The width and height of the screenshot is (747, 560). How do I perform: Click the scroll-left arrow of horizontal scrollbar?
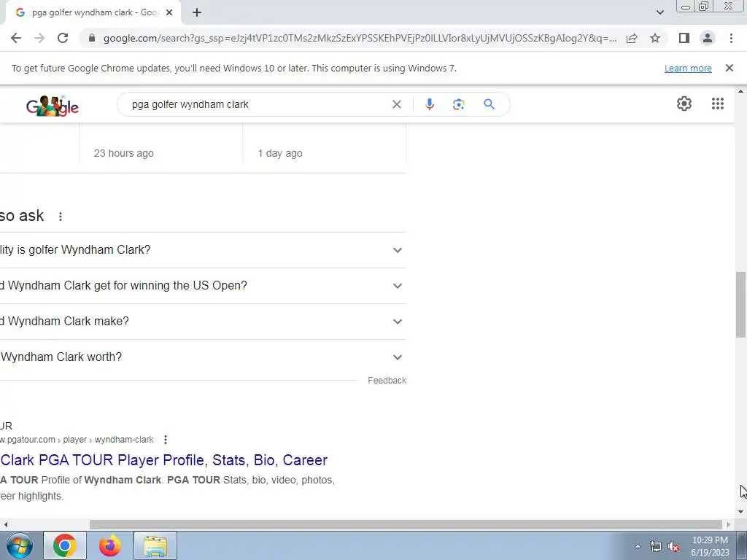[5, 524]
